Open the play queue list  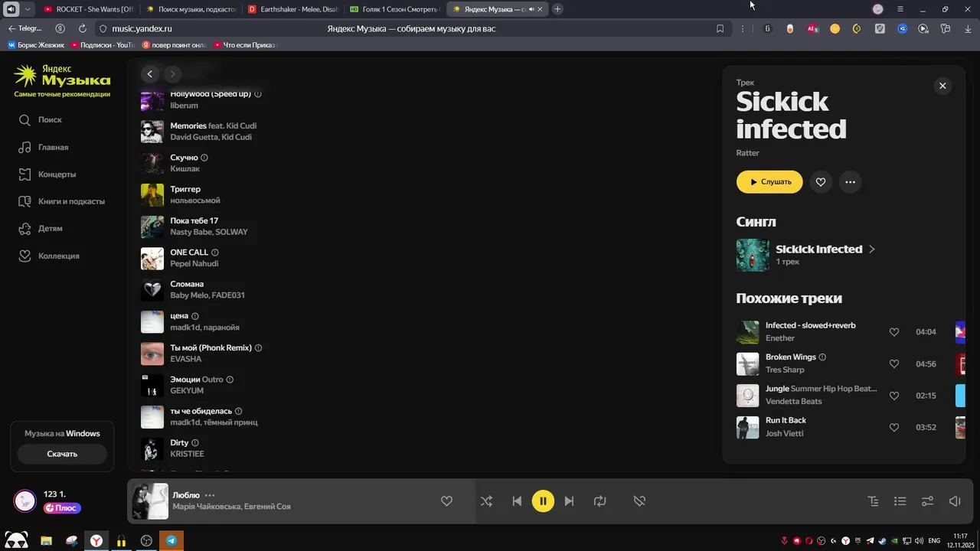tap(900, 501)
